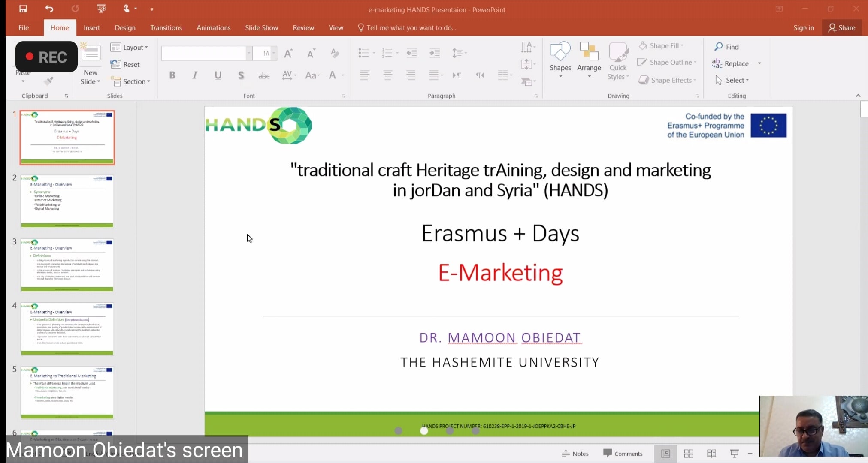Save the presentation with the floppy icon

(x=23, y=9)
